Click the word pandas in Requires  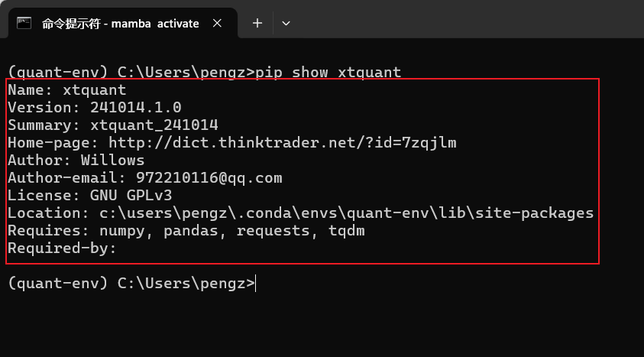pos(191,232)
